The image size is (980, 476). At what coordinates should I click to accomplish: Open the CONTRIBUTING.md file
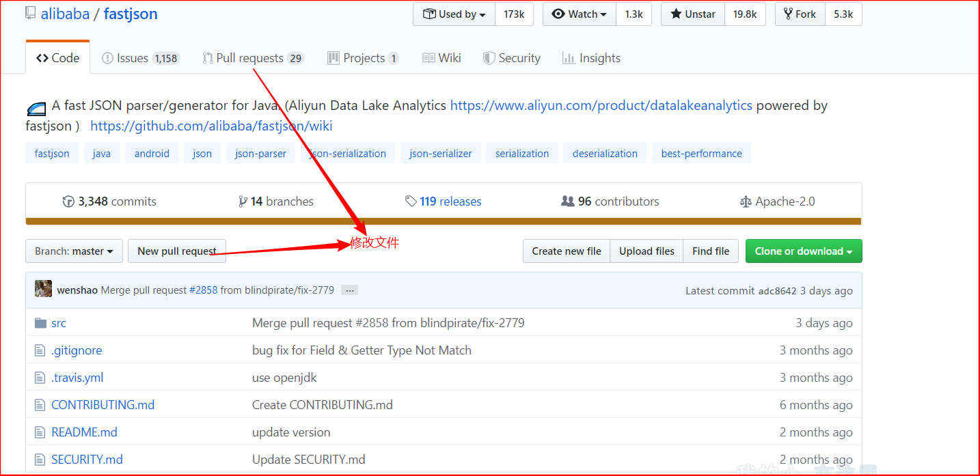[103, 405]
